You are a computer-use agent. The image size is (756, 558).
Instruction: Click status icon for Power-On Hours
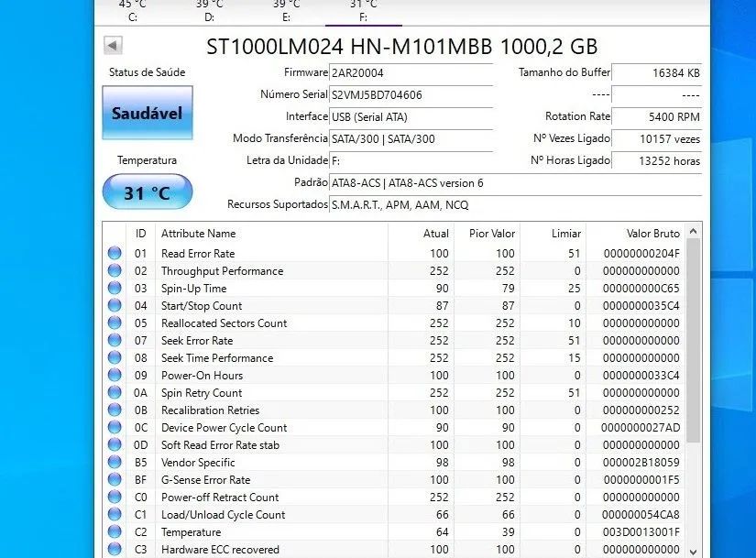115,375
